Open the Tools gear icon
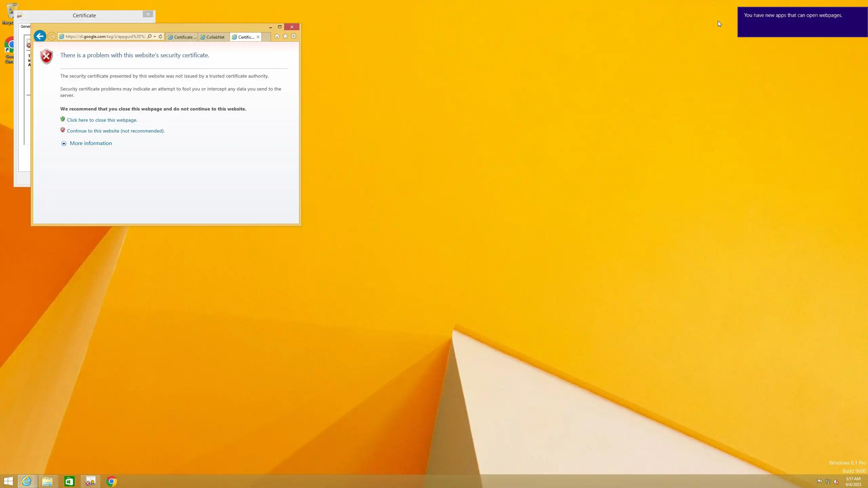 tap(294, 36)
